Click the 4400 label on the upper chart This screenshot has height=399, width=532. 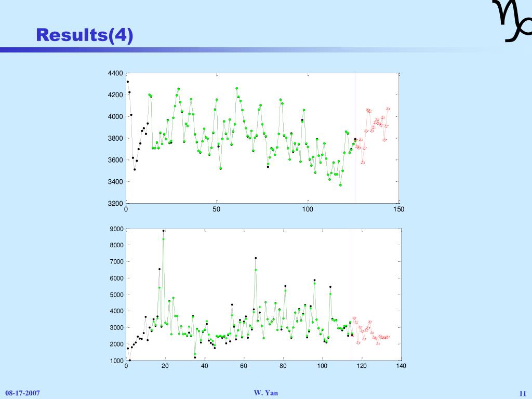(x=115, y=73)
